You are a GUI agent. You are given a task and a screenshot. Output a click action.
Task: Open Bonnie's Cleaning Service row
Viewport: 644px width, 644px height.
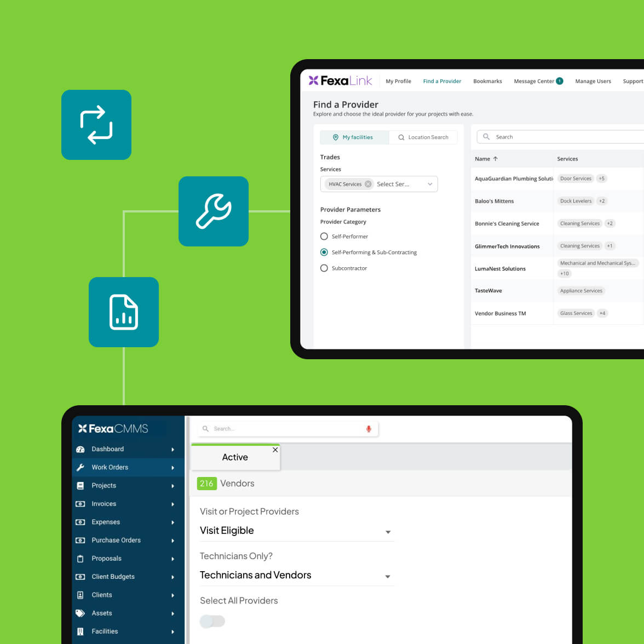pyautogui.click(x=557, y=224)
